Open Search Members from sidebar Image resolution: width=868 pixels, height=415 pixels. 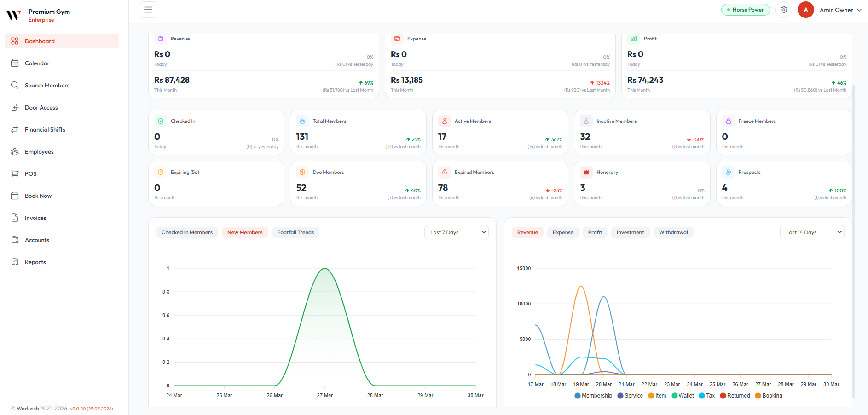(62, 85)
